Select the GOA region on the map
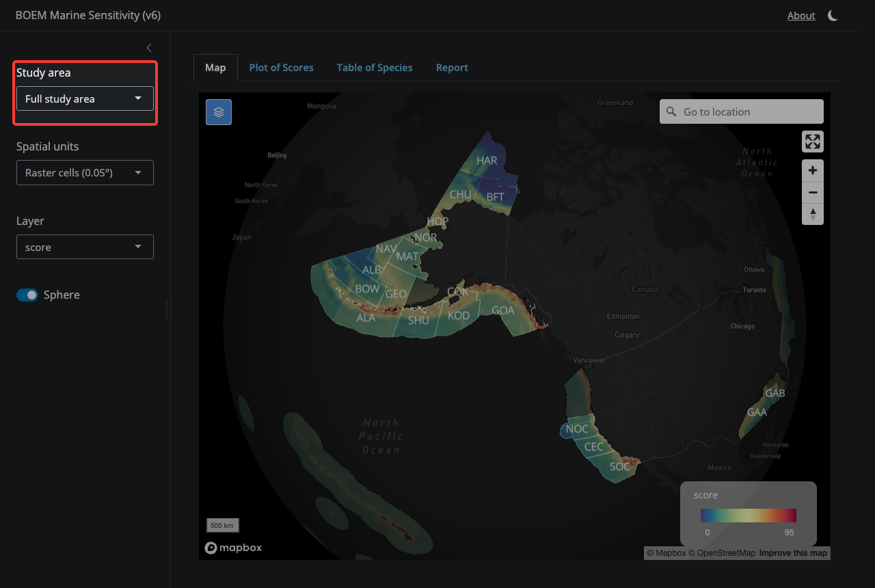Image resolution: width=875 pixels, height=588 pixels. (503, 310)
